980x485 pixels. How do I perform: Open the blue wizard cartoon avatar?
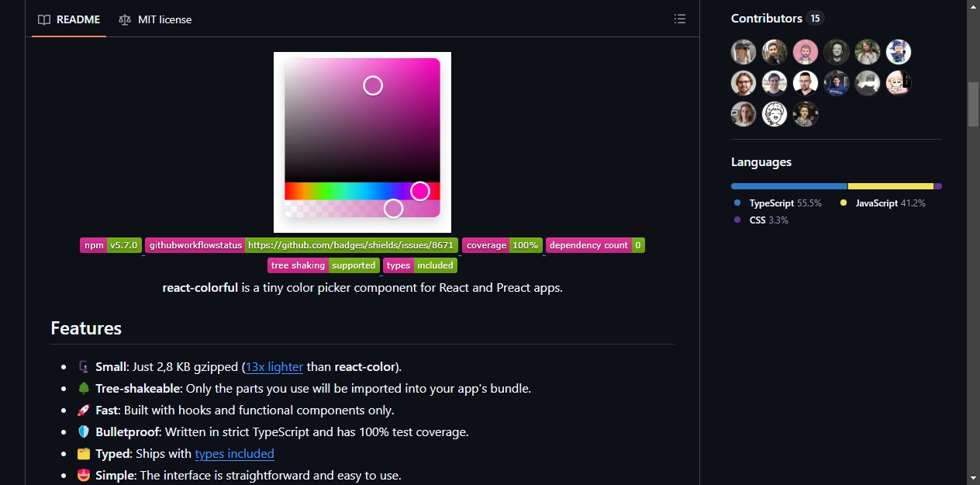pyautogui.click(x=899, y=52)
